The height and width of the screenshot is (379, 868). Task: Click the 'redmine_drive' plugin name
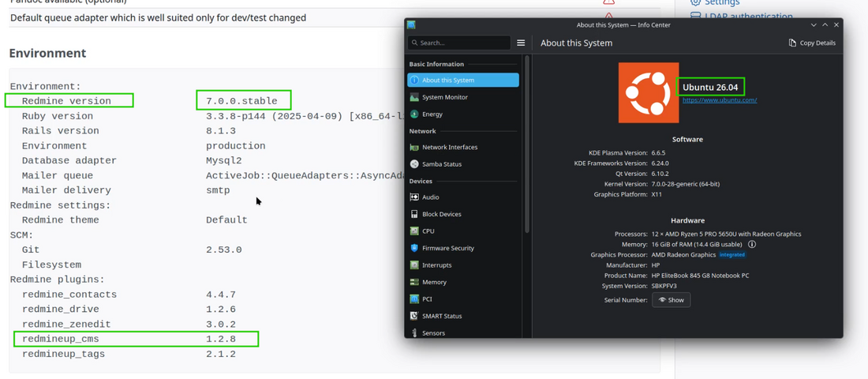(x=60, y=310)
